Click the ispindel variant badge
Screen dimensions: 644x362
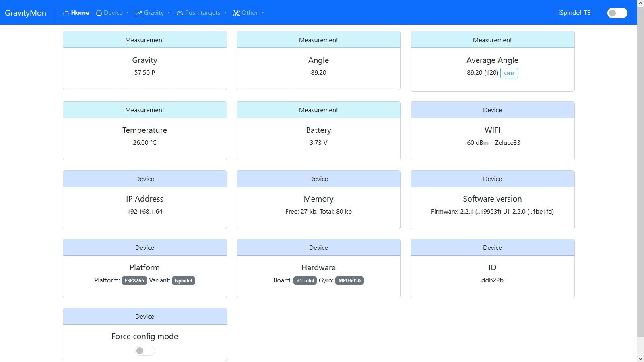point(184,281)
